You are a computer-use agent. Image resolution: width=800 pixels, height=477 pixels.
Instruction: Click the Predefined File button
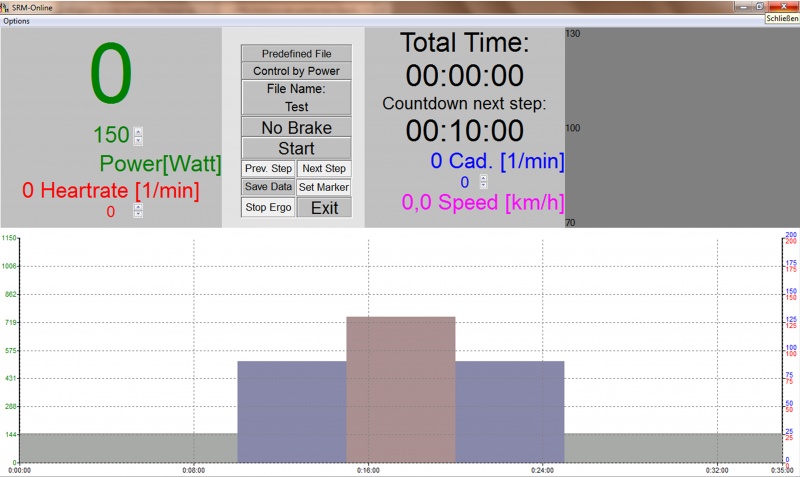[x=296, y=54]
